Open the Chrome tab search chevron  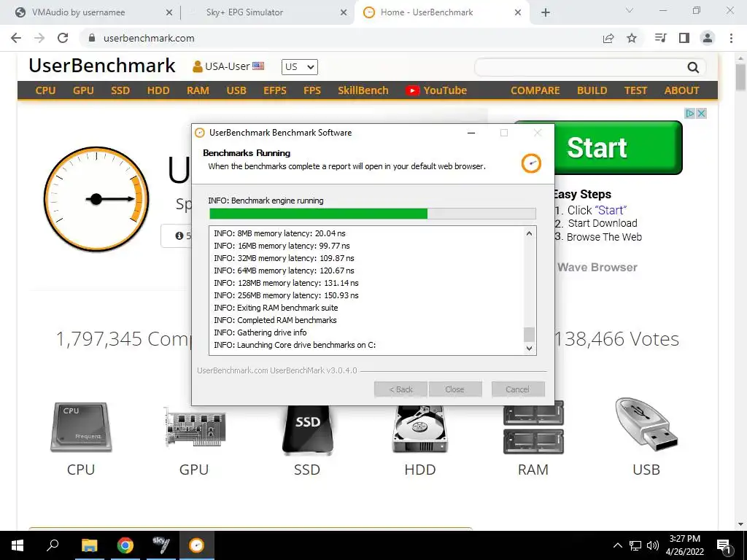[x=630, y=10]
